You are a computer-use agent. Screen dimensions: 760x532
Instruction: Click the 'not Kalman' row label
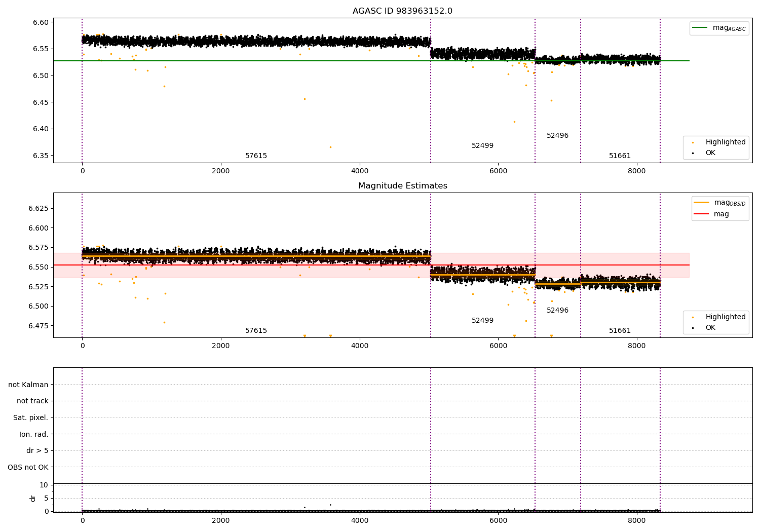click(28, 385)
